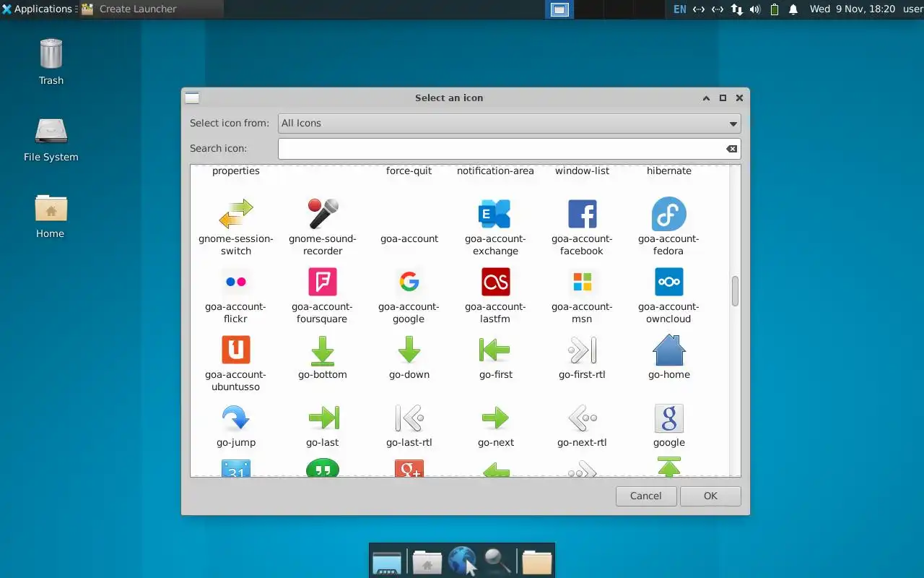Viewport: 924px width, 578px height.
Task: Open Trash on the desktop
Action: tap(51, 62)
